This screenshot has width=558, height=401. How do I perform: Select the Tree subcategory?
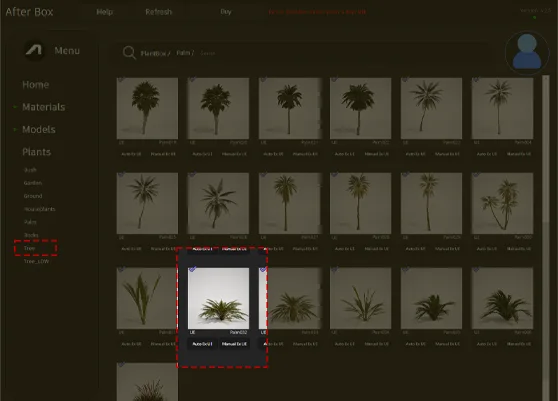coord(29,248)
